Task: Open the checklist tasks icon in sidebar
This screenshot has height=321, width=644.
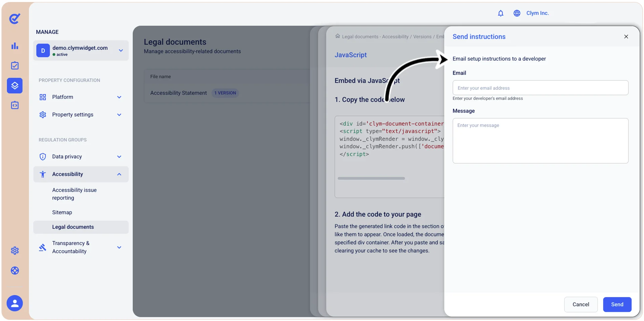Action: point(15,66)
